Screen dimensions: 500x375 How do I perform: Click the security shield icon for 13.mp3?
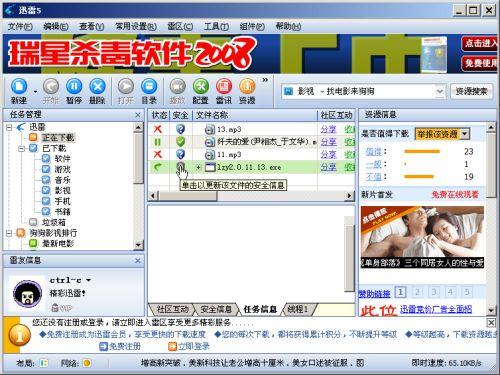click(180, 129)
